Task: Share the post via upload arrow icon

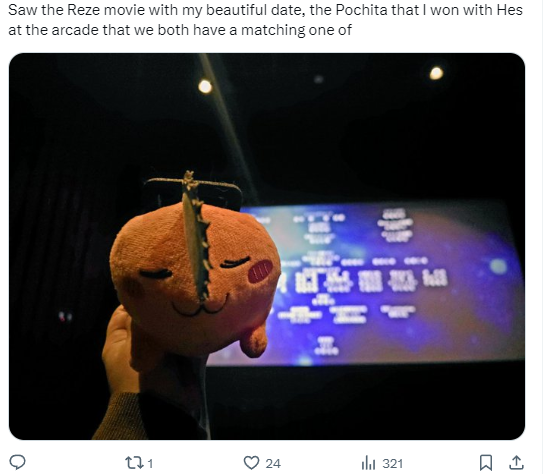Action: coord(516,463)
